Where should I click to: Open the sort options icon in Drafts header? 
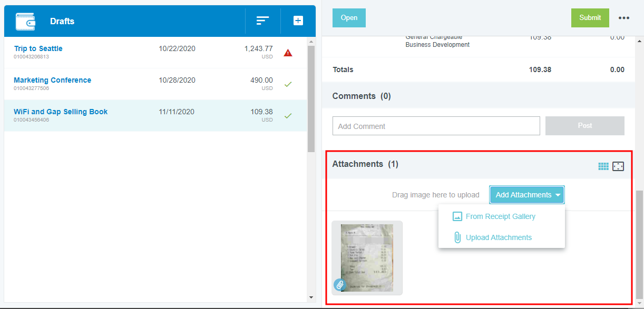tap(262, 21)
